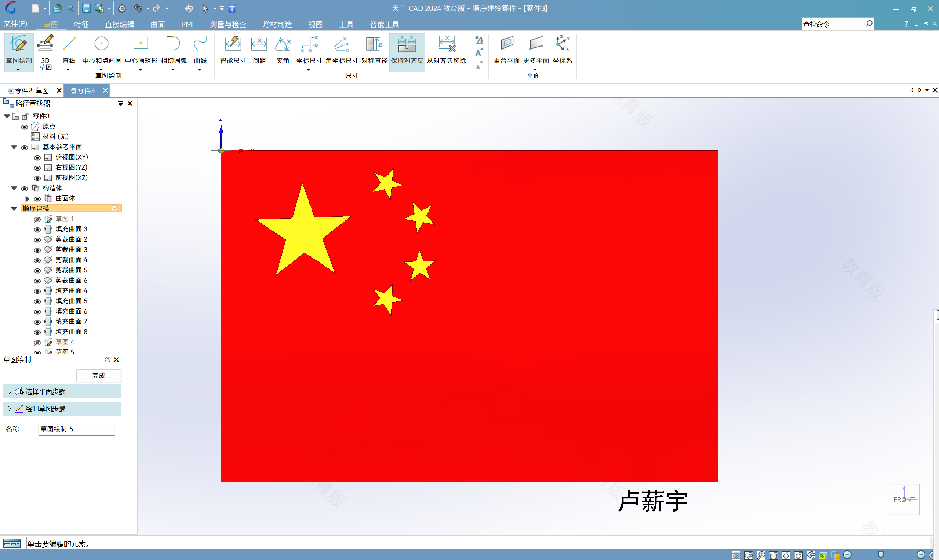Toggle eye icon of 右视图(YZ)

pos(37,168)
